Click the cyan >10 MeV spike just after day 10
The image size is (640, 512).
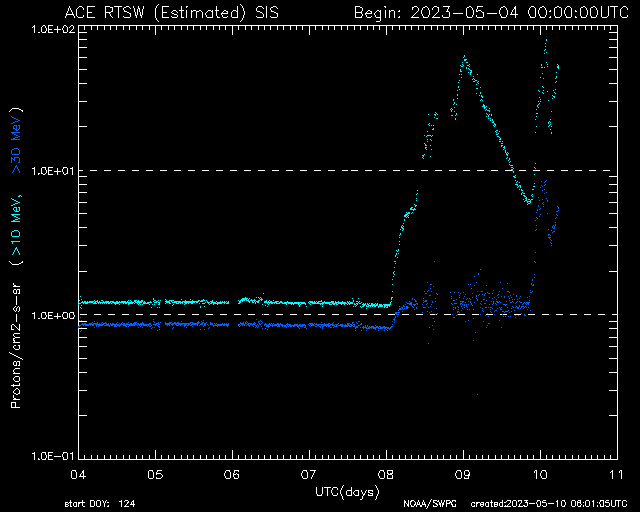click(x=546, y=41)
